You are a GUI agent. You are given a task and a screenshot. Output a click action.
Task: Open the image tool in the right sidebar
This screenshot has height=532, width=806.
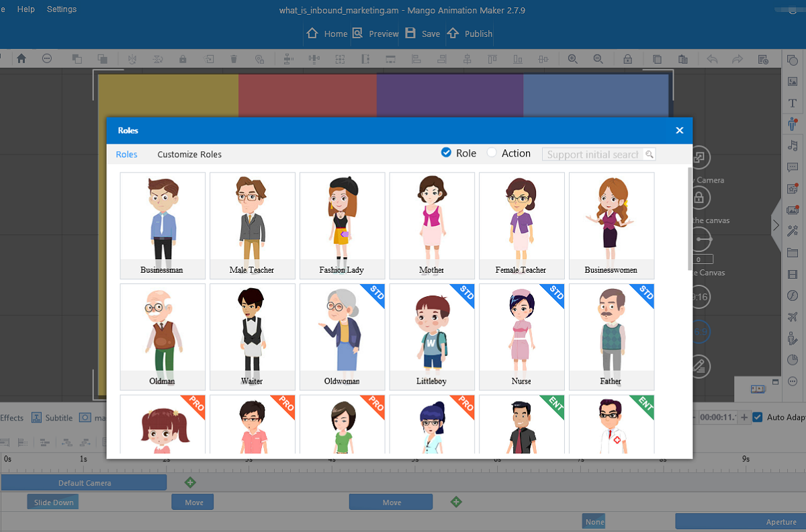point(793,81)
